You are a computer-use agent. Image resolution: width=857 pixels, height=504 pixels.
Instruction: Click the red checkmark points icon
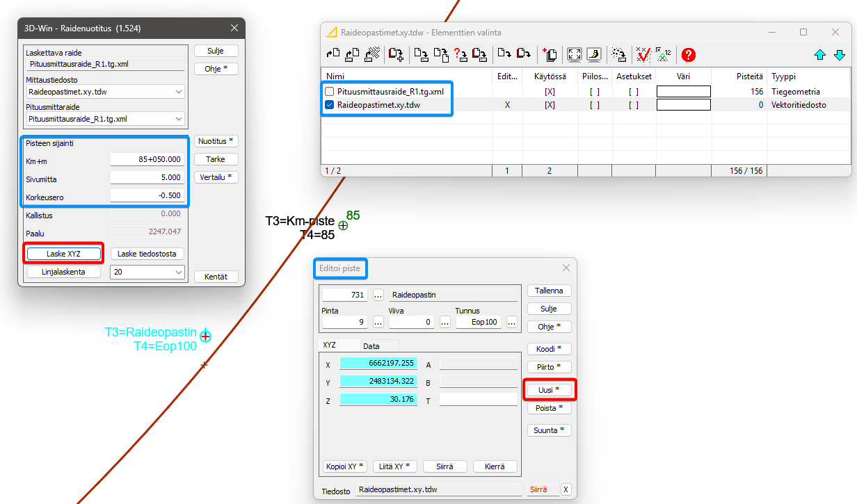[643, 54]
